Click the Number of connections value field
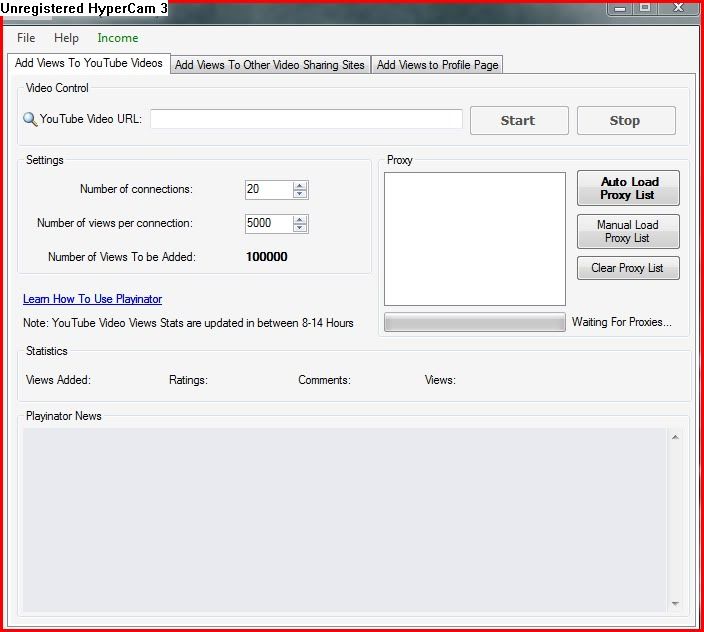The image size is (704, 632). point(268,189)
